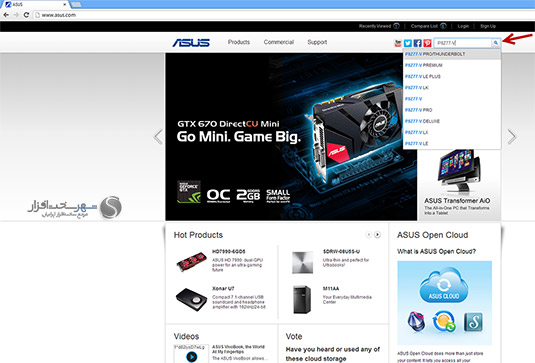Image resolution: width=535 pixels, height=363 pixels.
Task: Click inside the search input field
Action: pyautogui.click(x=463, y=43)
